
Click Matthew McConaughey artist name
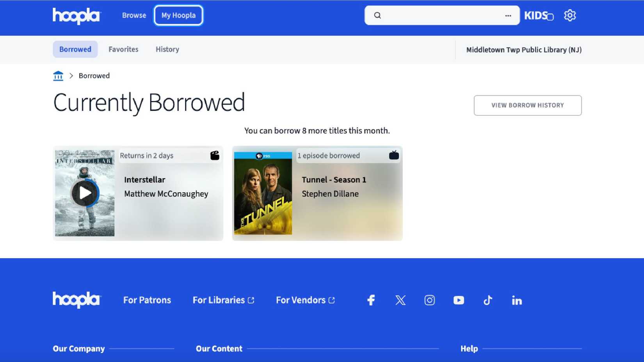(166, 194)
